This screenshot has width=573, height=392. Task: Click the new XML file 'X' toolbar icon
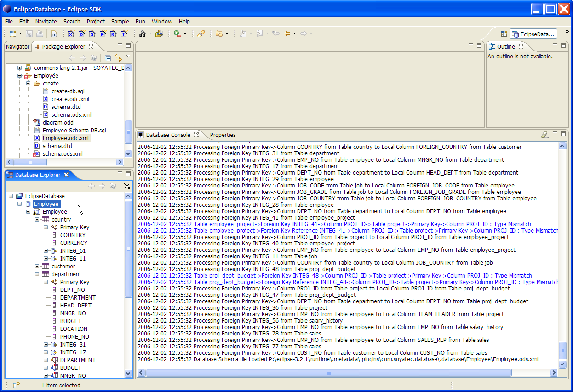(x=71, y=34)
